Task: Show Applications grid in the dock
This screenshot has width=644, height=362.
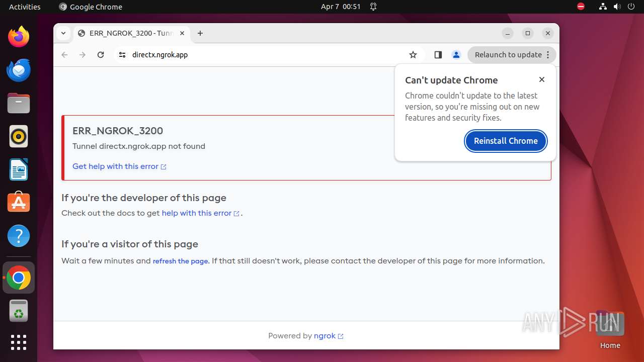Action: click(19, 342)
